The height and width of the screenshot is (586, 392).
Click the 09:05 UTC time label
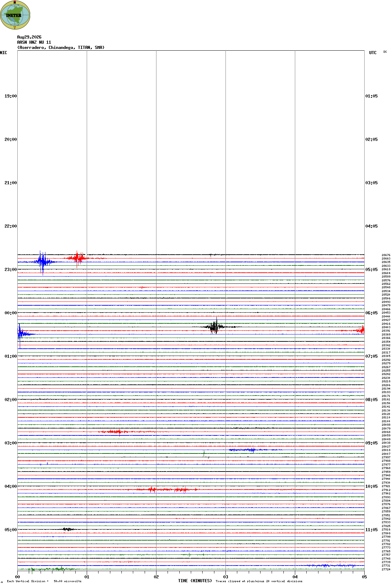point(372,443)
